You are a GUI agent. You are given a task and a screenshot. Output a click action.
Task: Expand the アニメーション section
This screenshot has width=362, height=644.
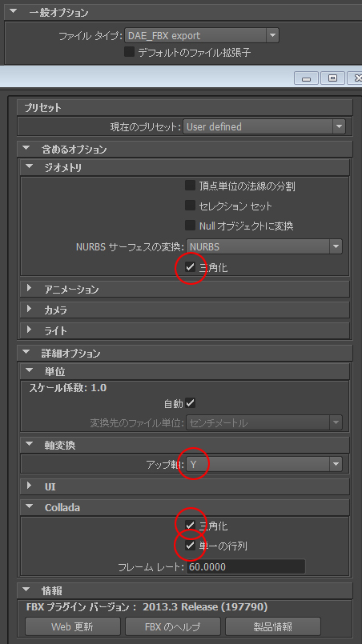29,288
